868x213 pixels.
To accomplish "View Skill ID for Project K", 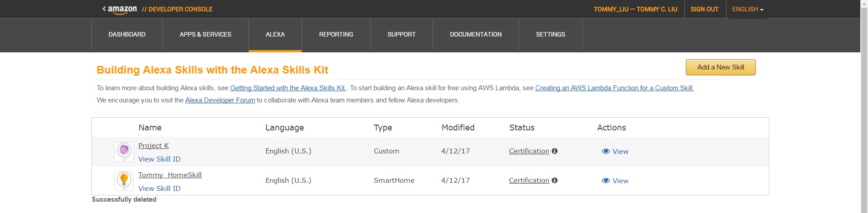I will (159, 159).
